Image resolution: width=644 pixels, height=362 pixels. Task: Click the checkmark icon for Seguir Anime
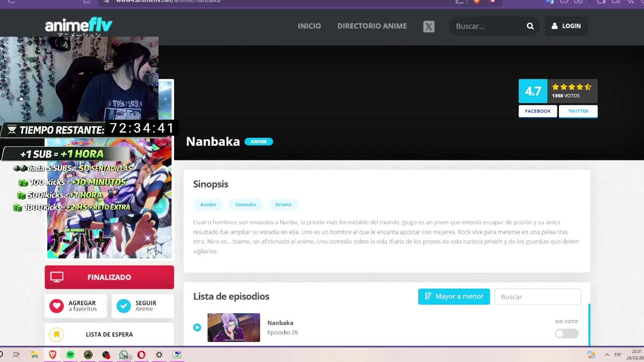[x=124, y=306]
